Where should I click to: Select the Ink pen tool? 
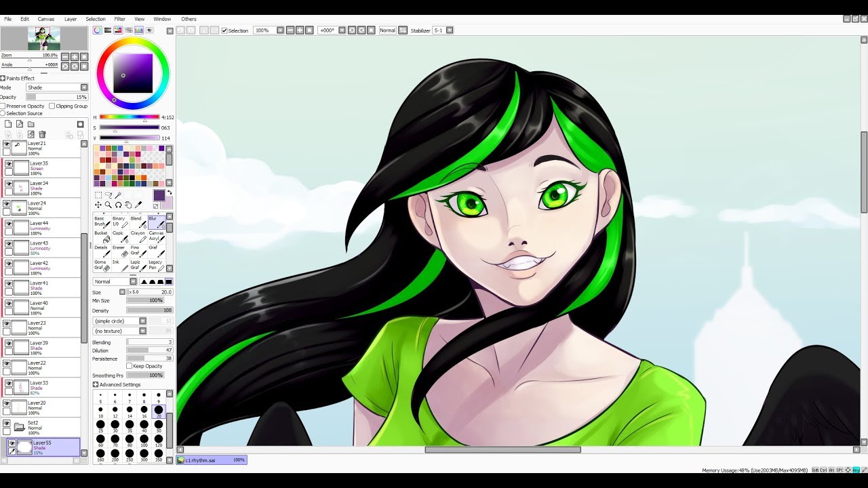tap(119, 266)
